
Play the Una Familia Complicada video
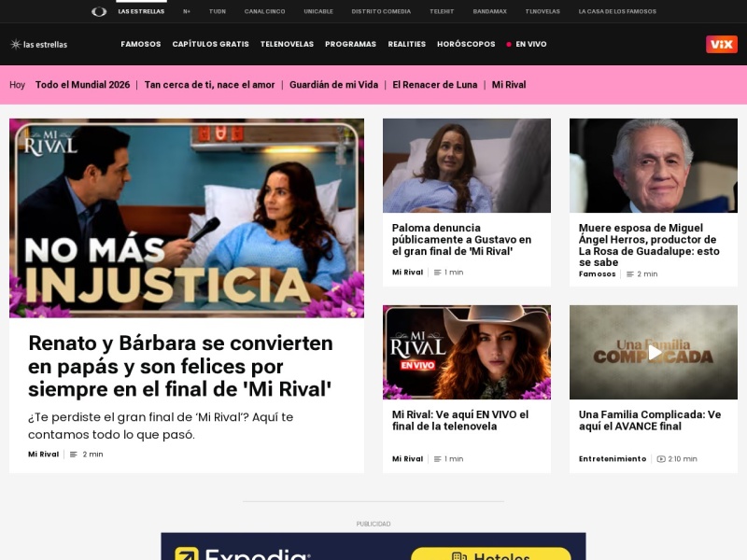pyautogui.click(x=654, y=353)
